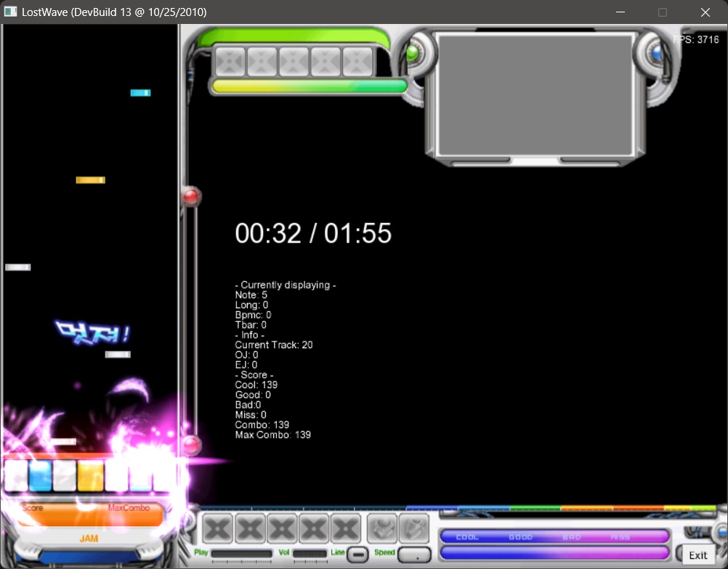Click the green orb left of the avatar panel
Viewport: 728px width, 569px height.
(412, 52)
